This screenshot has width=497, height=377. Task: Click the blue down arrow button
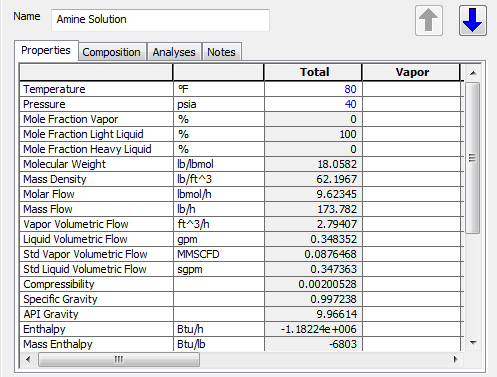pyautogui.click(x=473, y=20)
